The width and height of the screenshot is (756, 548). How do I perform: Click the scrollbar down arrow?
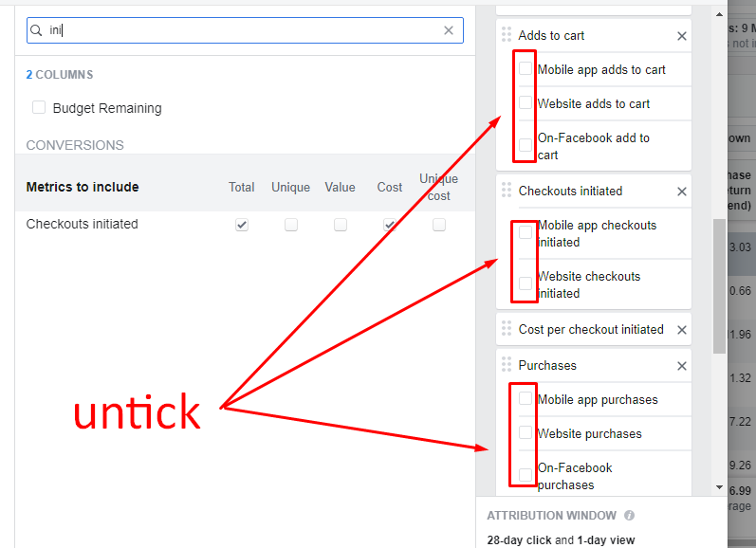click(719, 487)
